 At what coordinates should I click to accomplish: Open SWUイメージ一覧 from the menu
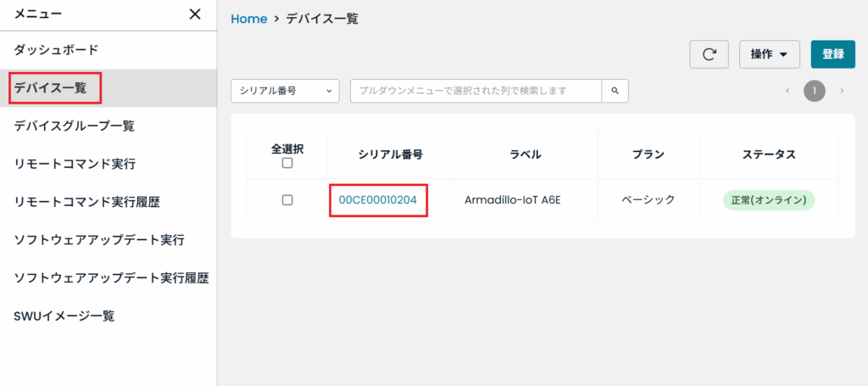point(64,316)
